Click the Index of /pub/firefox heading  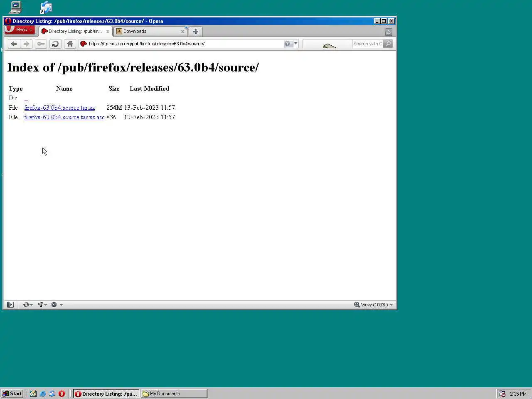point(133,67)
